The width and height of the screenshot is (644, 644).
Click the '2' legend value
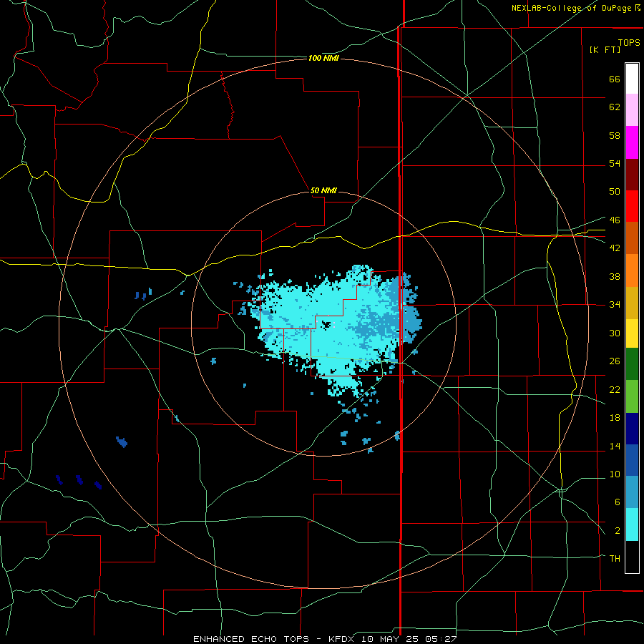click(x=617, y=531)
